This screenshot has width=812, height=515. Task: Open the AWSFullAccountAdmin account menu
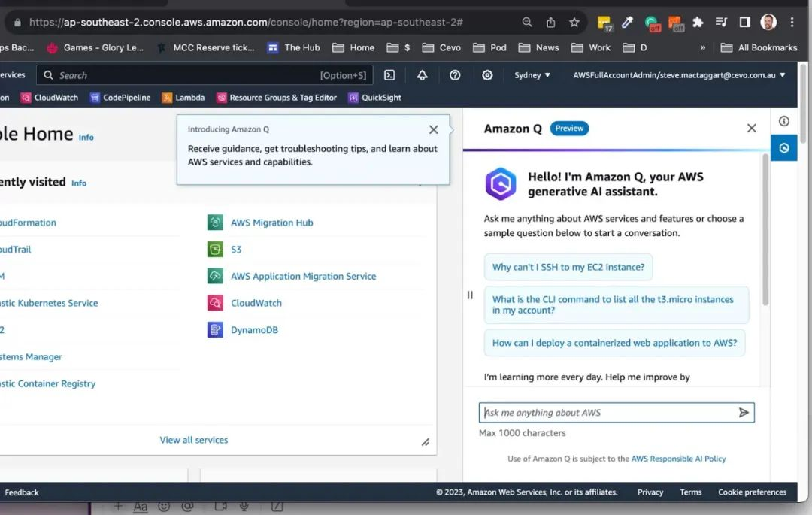click(x=679, y=75)
